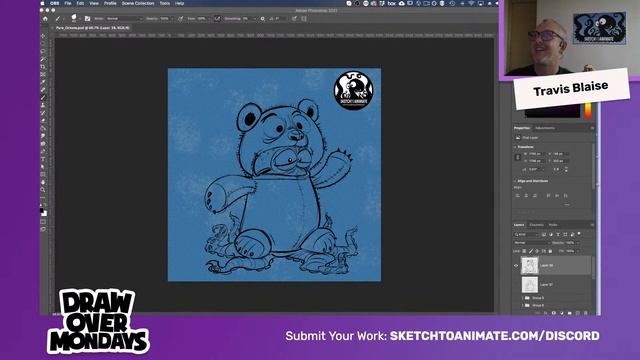Click the Smoothing value field
The image size is (640, 360).
(248, 19)
